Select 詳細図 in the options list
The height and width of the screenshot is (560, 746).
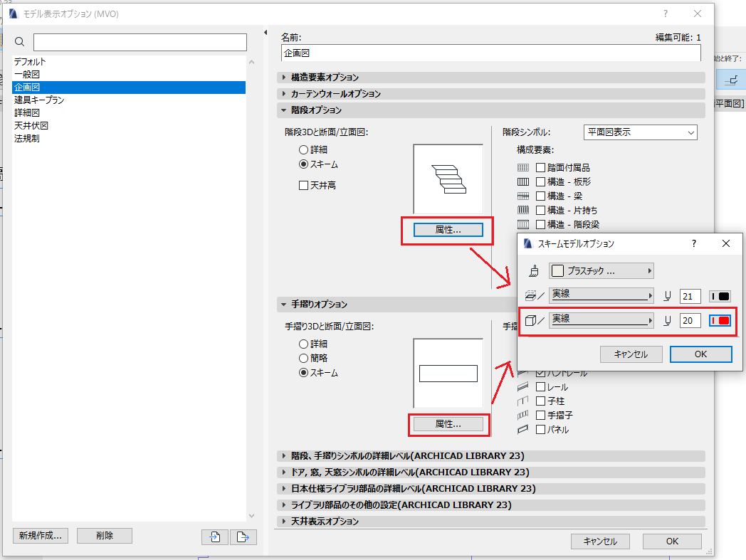128,112
